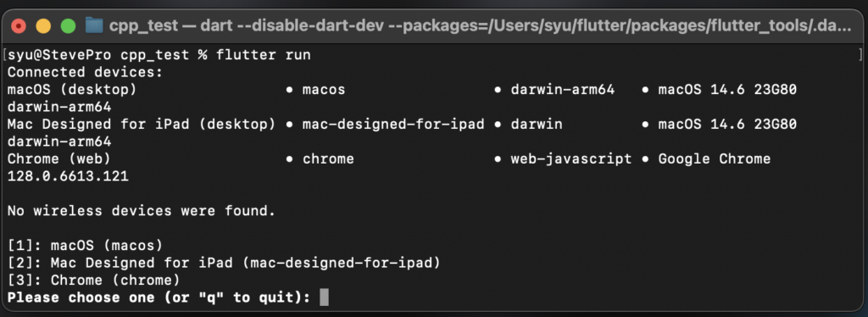Click the 'No wireless devices were found.' line

142,211
